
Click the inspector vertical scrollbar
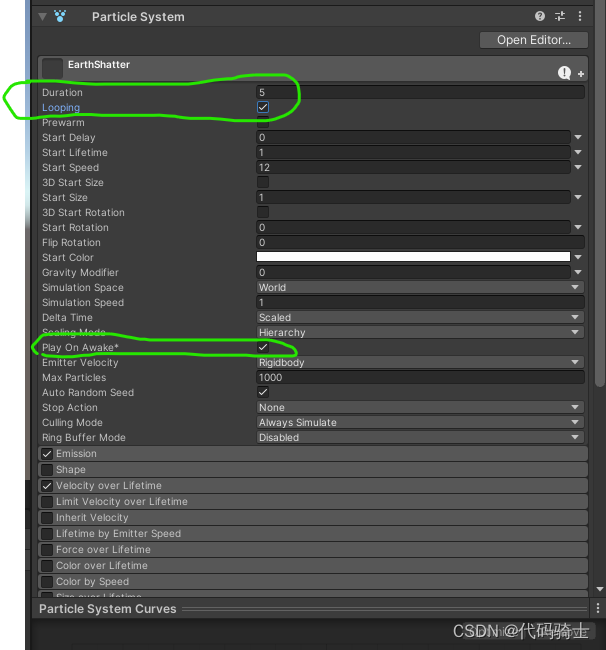point(599,193)
